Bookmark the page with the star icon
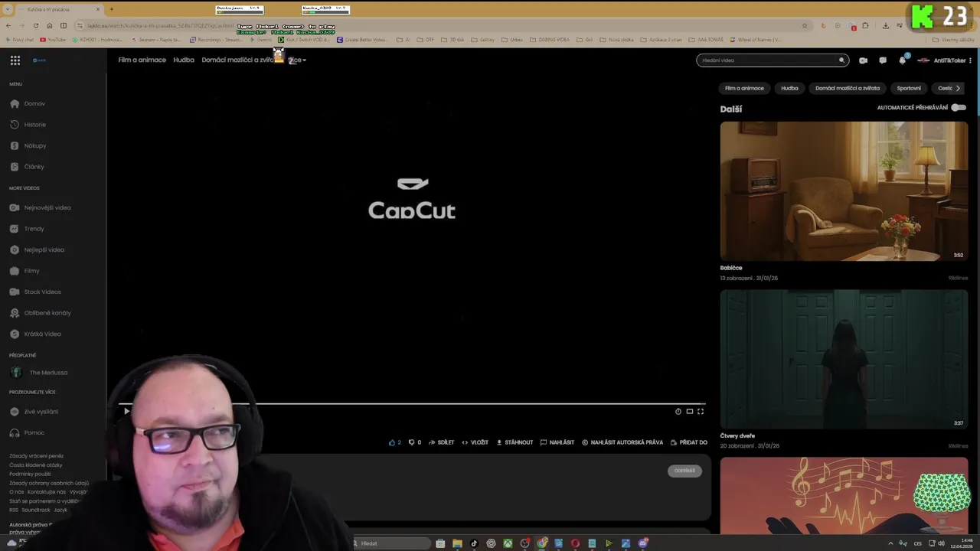 (x=805, y=25)
